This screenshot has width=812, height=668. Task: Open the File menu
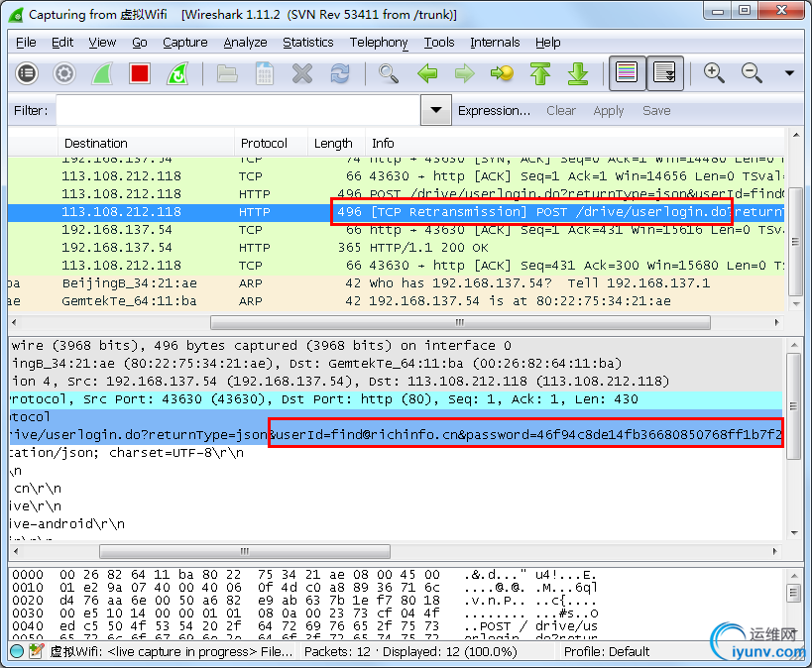[x=26, y=43]
